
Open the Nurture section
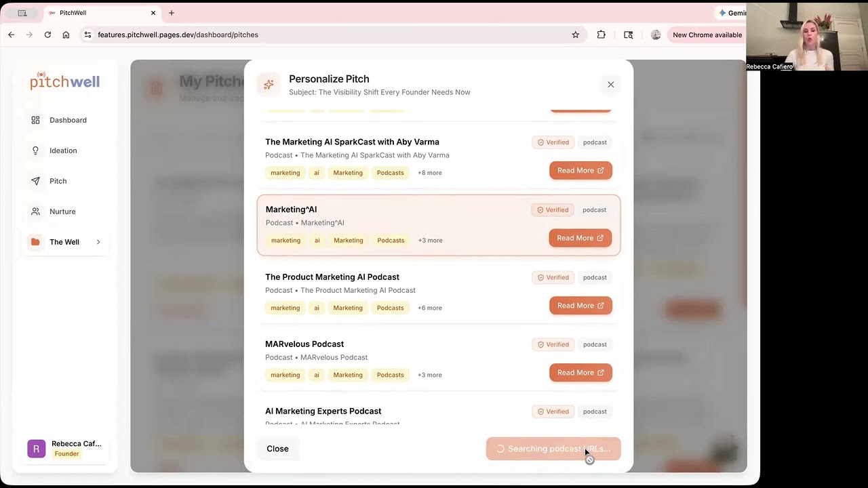[65, 211]
